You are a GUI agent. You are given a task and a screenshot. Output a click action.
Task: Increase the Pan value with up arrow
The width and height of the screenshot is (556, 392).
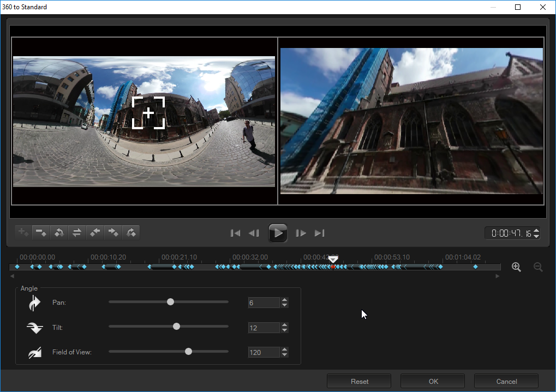284,300
